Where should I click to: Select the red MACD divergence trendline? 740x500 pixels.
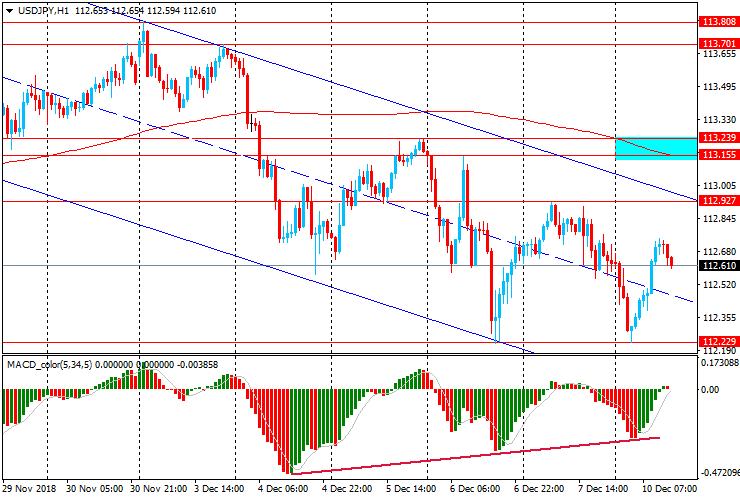pos(476,456)
